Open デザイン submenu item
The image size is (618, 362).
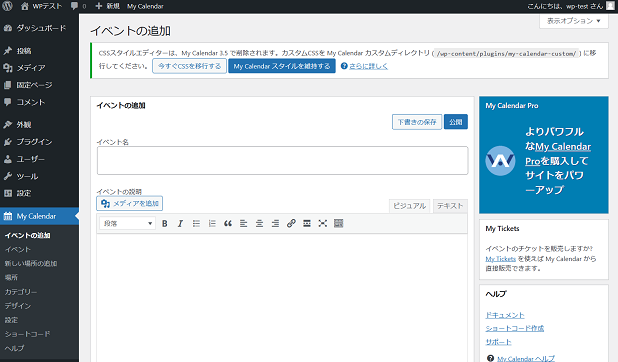click(x=18, y=306)
